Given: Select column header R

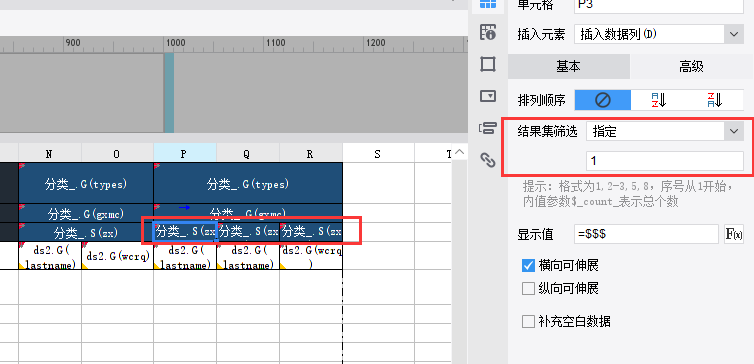Looking at the screenshot, I should tap(311, 153).
